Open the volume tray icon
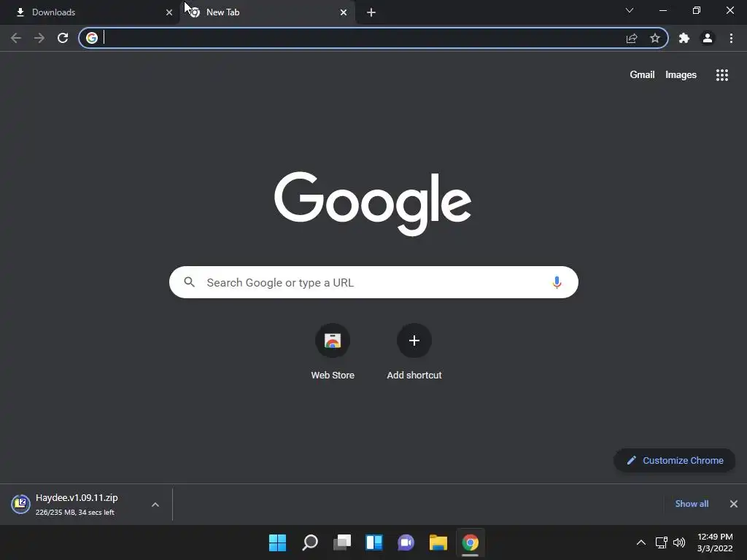The image size is (747, 560). pyautogui.click(x=679, y=542)
